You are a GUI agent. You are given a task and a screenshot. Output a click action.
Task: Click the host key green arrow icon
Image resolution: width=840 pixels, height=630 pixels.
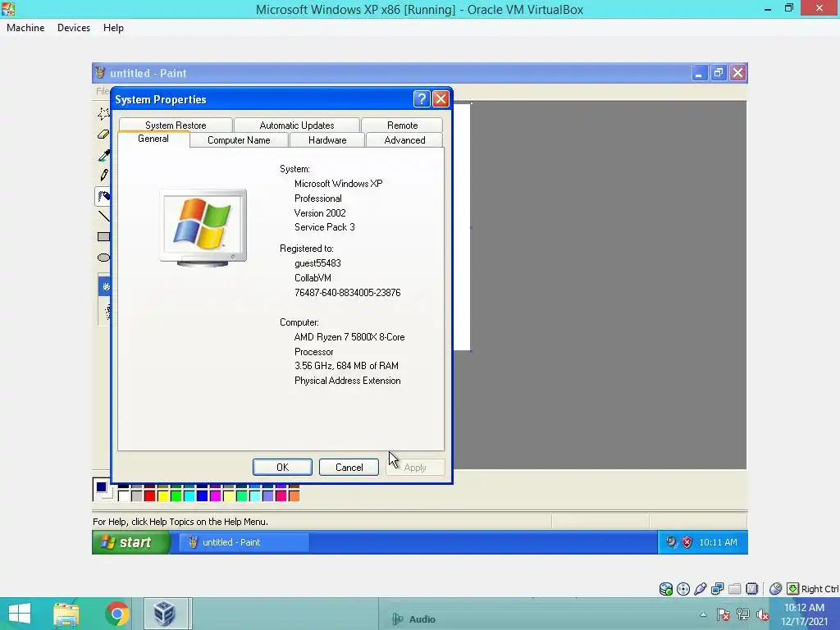click(x=793, y=589)
